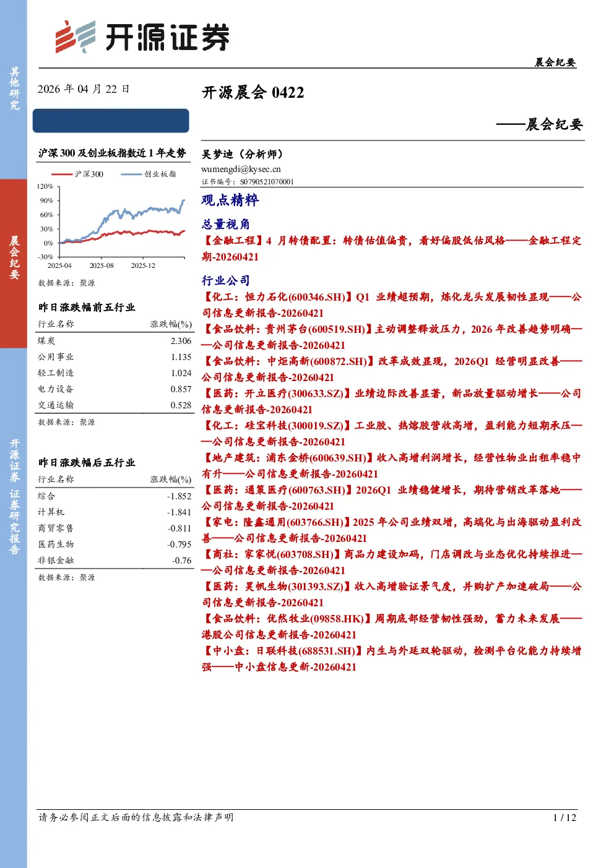Click the 沪深300 red legend entry
614x868 pixels.
pyautogui.click(x=77, y=174)
